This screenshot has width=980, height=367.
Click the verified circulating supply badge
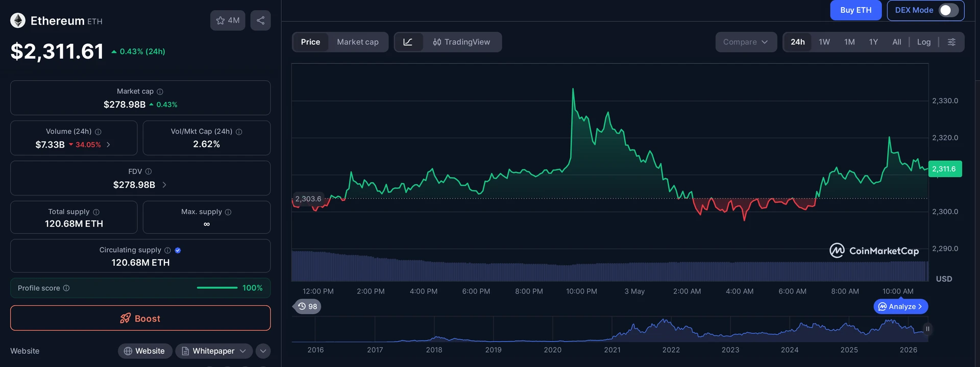pyautogui.click(x=178, y=250)
